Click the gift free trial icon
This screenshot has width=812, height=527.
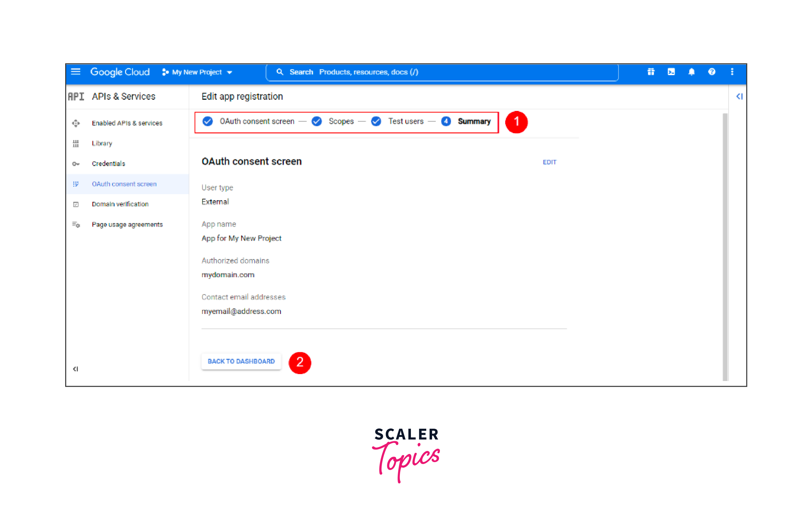651,72
